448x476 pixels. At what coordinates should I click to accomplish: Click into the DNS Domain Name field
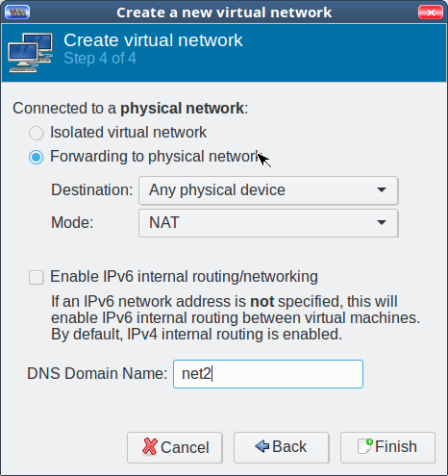(x=268, y=374)
